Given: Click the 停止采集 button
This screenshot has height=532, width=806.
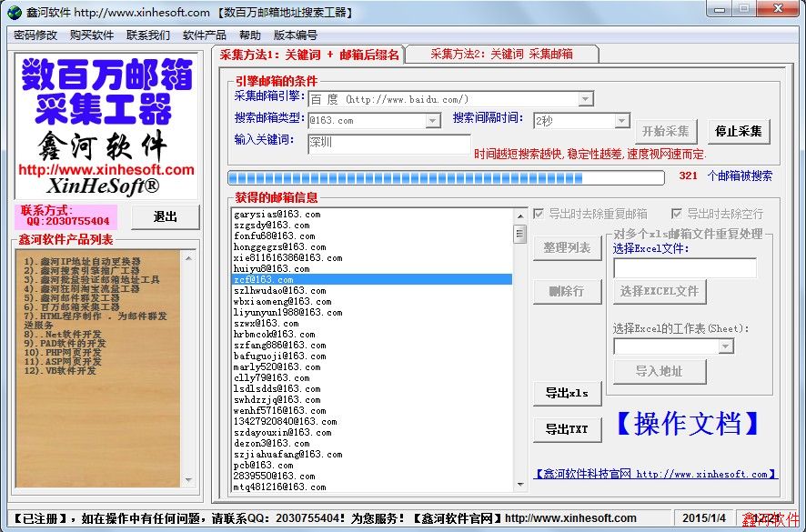Looking at the screenshot, I should tap(739, 132).
